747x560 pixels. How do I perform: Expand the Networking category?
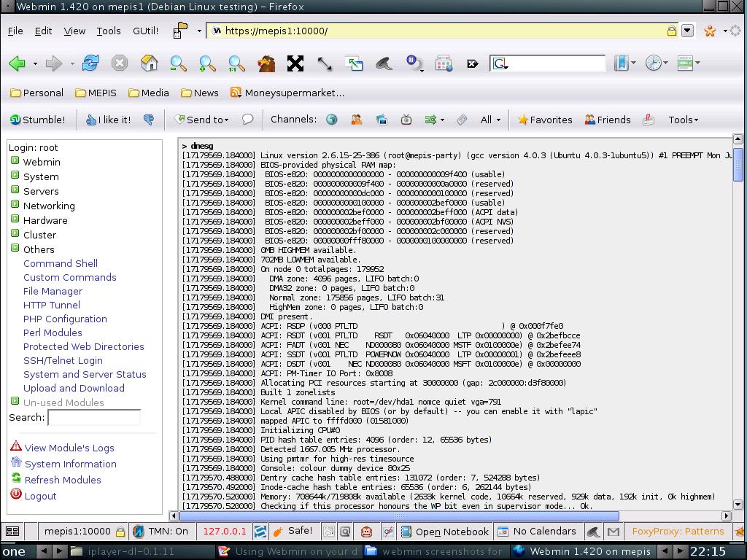15,204
